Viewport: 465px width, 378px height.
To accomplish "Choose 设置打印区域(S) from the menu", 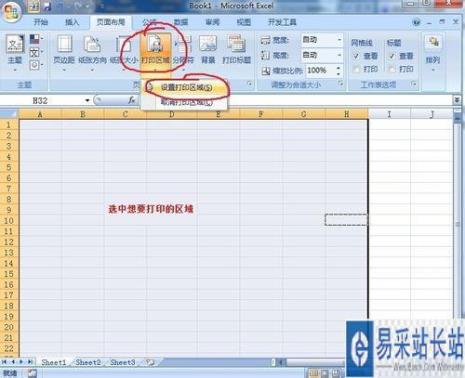I will (x=186, y=87).
